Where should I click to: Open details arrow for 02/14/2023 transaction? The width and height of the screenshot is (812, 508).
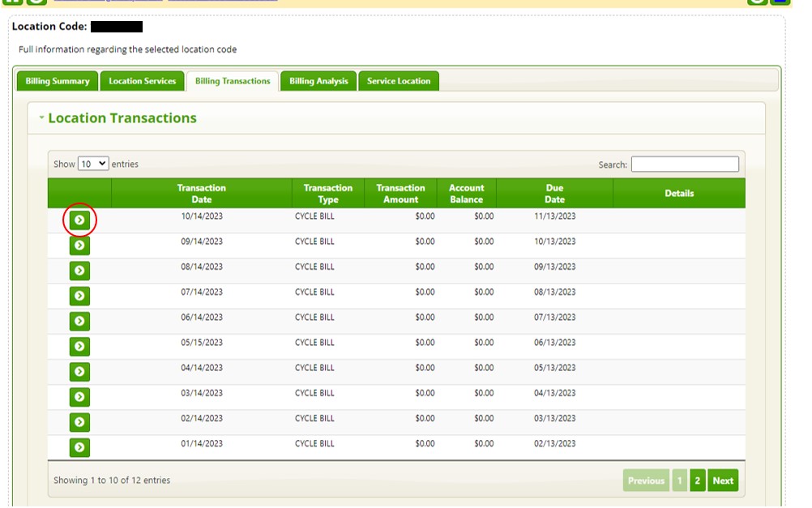pos(79,422)
